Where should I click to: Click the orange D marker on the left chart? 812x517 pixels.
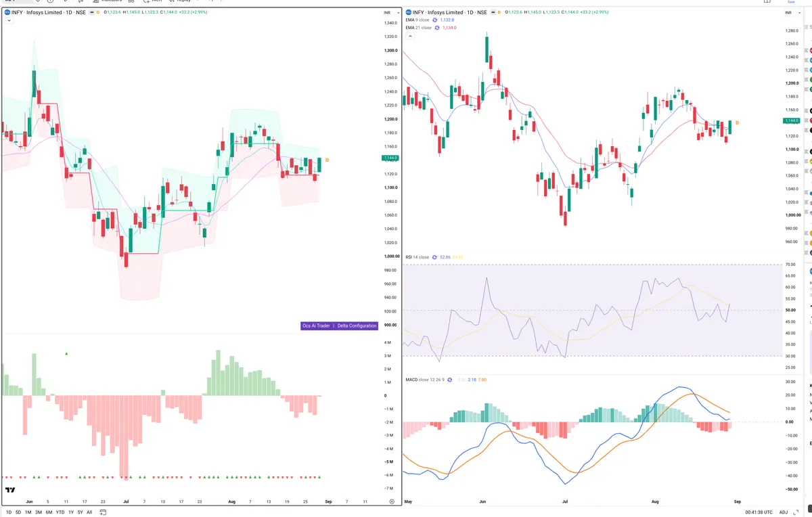point(328,160)
